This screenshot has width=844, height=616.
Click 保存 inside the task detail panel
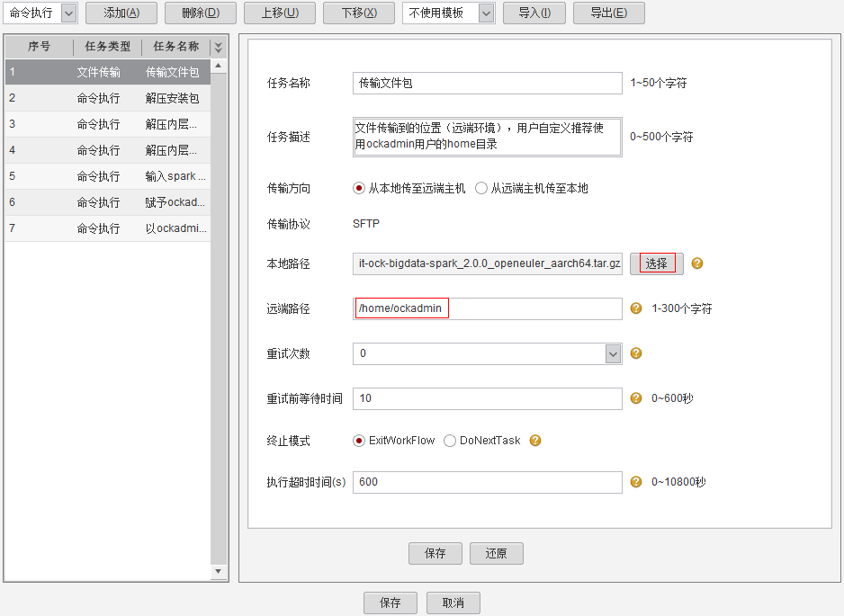click(x=435, y=553)
